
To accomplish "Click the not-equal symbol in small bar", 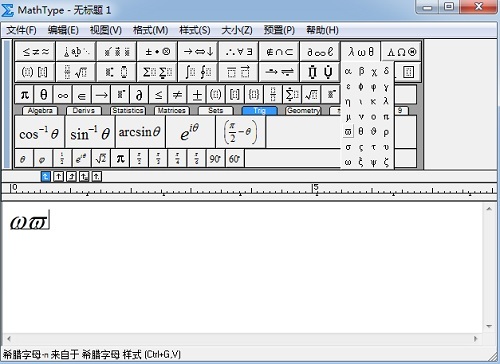I will click(178, 95).
